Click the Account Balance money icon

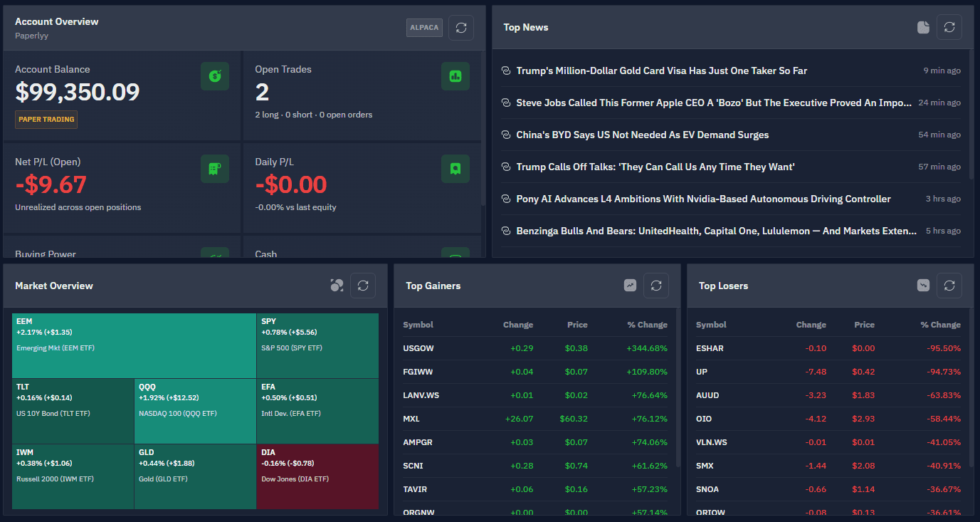(215, 76)
